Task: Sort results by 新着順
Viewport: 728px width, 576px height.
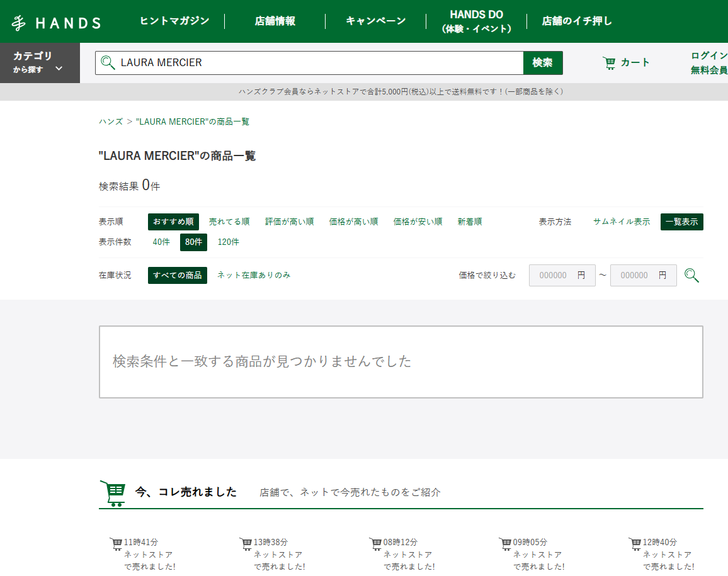Action: (x=469, y=222)
